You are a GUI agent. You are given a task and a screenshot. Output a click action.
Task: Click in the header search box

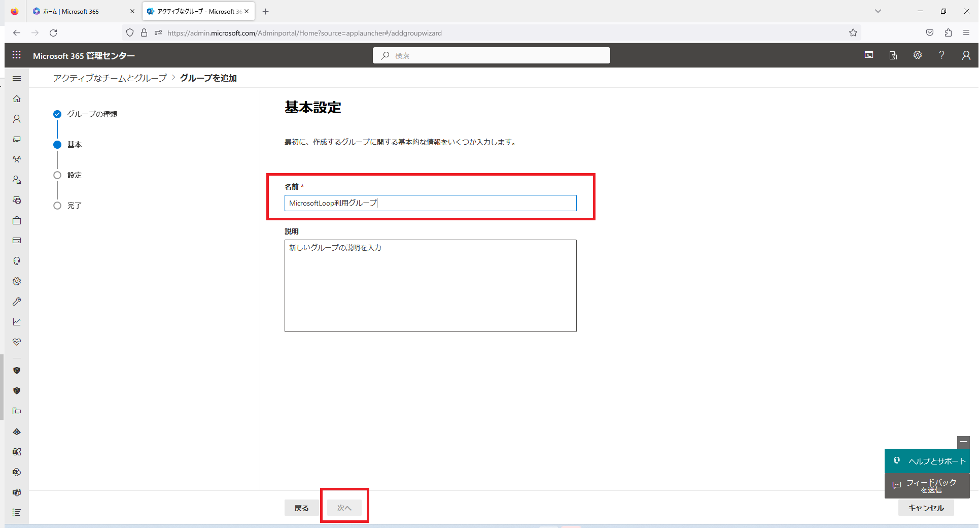[492, 55]
